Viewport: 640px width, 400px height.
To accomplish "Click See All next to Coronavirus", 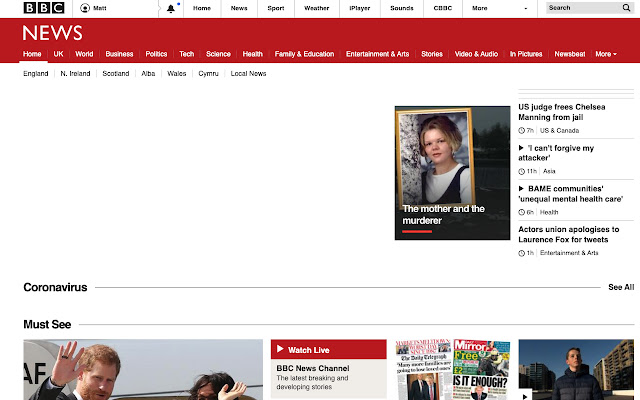I will tap(620, 288).
